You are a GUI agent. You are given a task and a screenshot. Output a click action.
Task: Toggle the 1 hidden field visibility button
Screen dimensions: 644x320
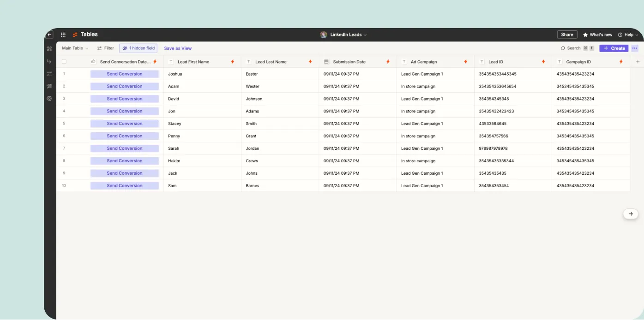pos(138,48)
